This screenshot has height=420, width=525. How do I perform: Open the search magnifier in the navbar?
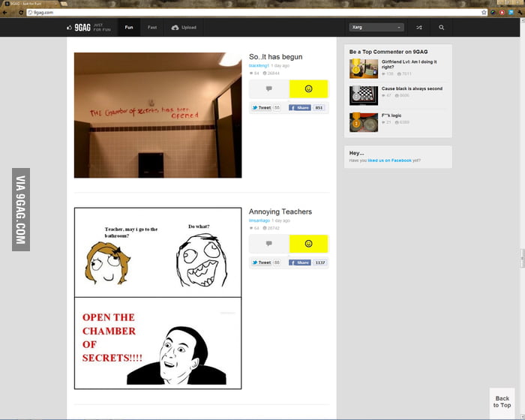441,28
